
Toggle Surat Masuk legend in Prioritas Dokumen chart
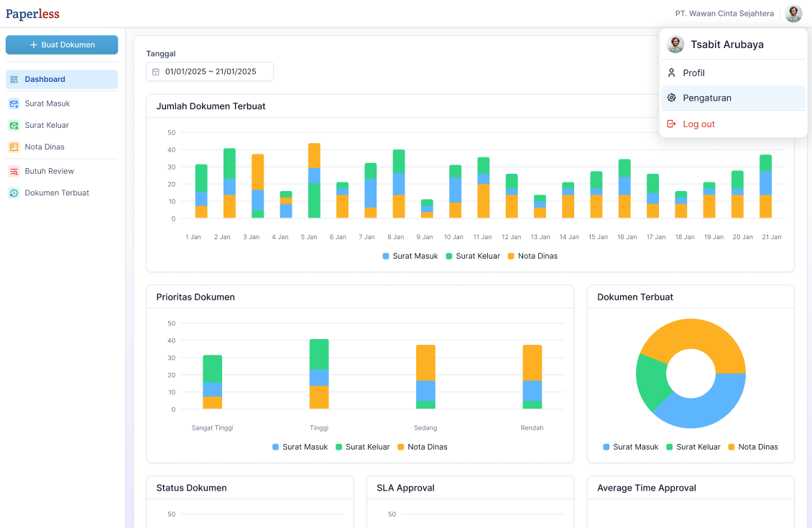[300, 448]
